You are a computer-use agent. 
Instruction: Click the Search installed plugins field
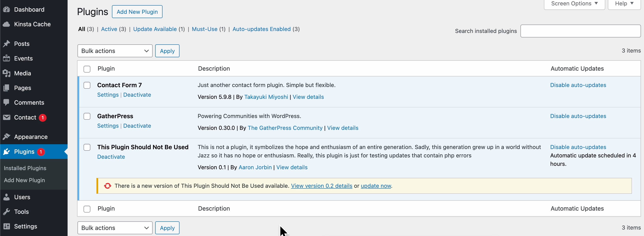(581, 31)
